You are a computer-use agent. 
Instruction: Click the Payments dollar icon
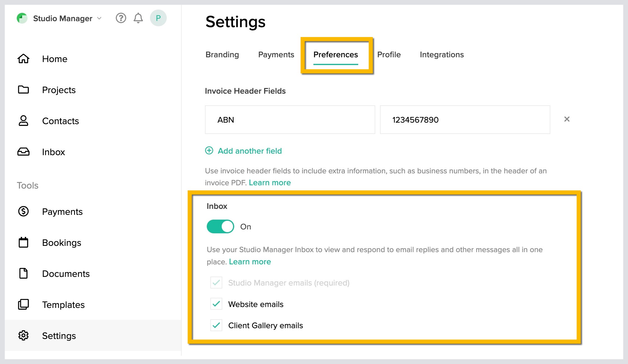[23, 212]
